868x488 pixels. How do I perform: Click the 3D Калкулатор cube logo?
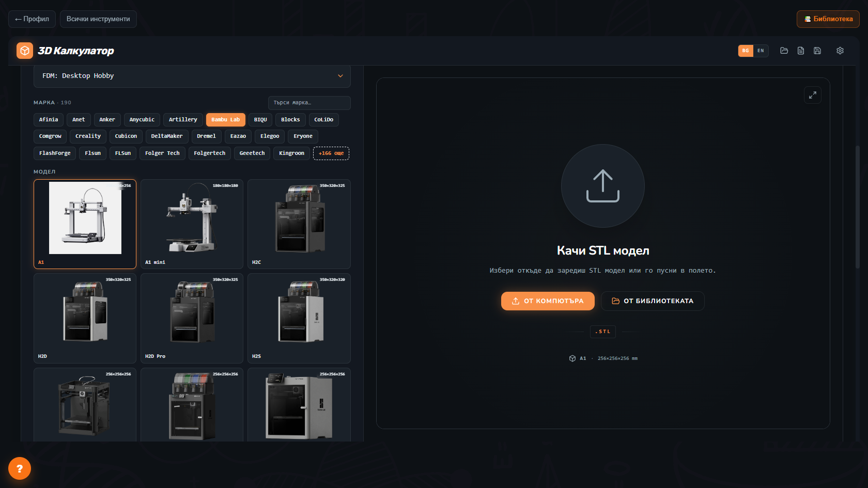click(25, 51)
